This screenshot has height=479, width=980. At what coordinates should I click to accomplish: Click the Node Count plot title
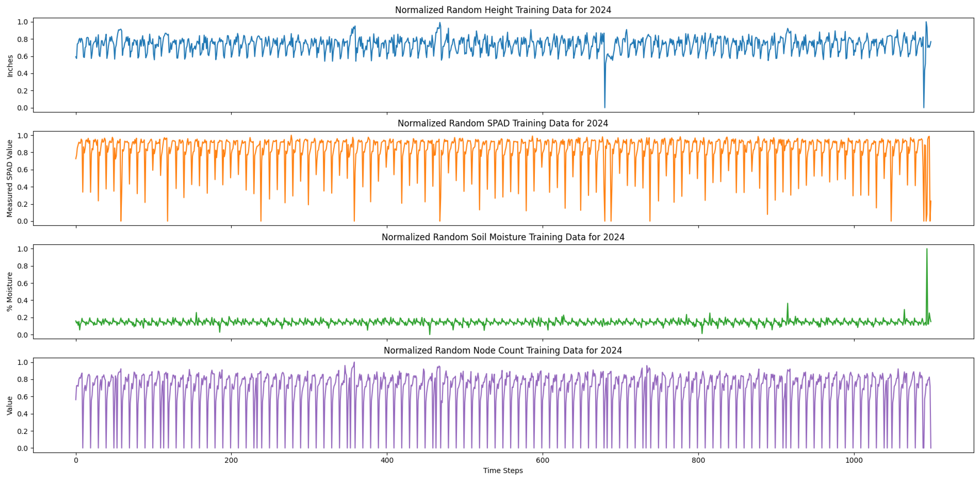503,350
